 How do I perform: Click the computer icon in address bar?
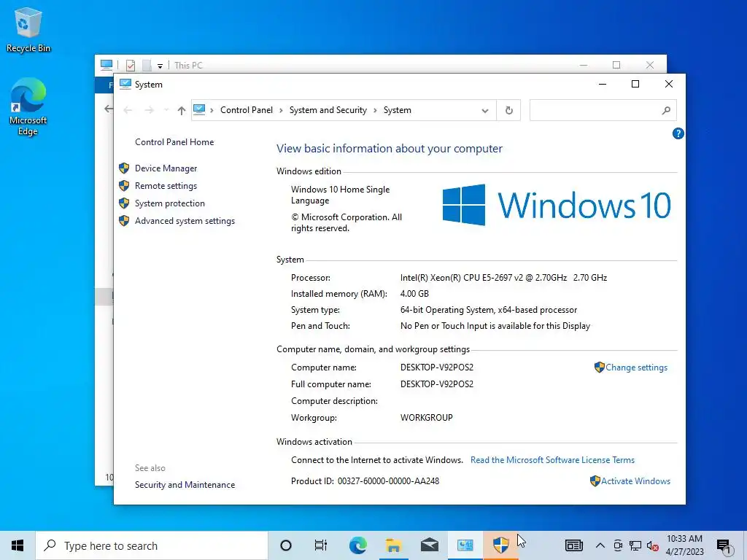[x=199, y=110]
